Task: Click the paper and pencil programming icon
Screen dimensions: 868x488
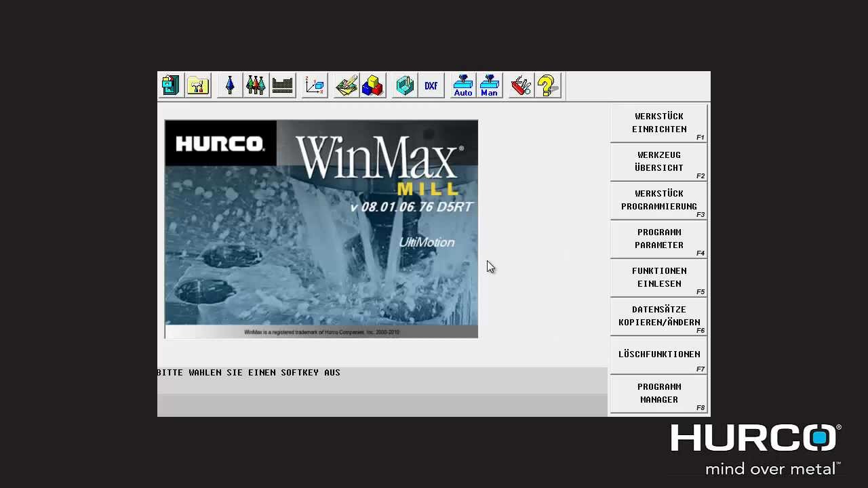Action: click(x=347, y=85)
